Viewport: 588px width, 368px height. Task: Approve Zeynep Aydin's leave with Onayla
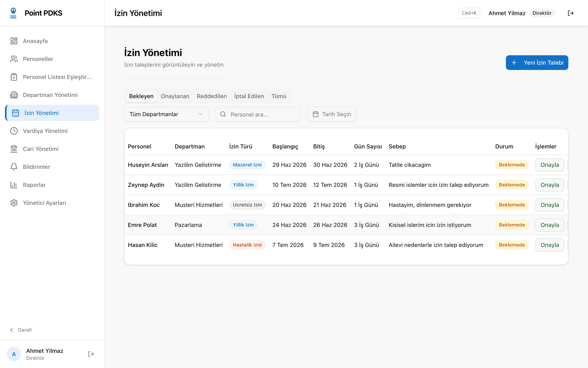coord(550,185)
